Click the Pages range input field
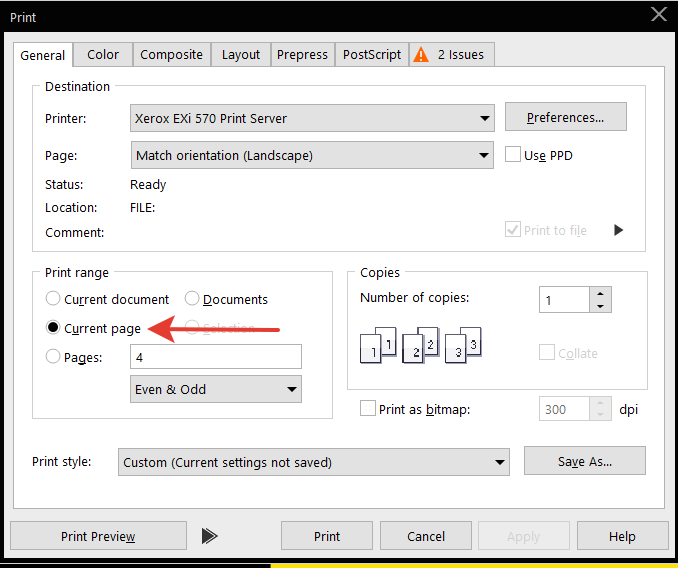This screenshot has height=568, width=678. click(216, 357)
